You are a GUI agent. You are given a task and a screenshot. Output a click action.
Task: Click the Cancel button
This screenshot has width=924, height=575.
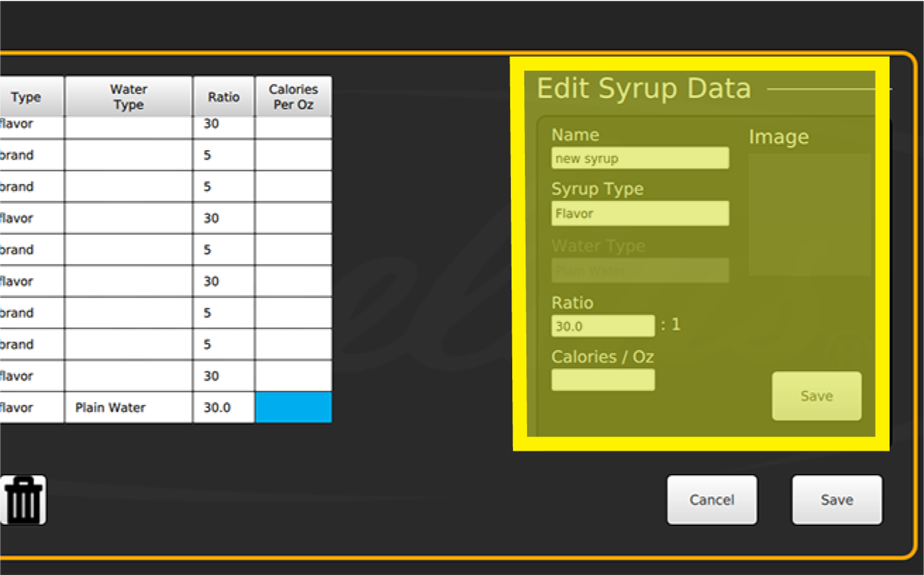coord(711,500)
